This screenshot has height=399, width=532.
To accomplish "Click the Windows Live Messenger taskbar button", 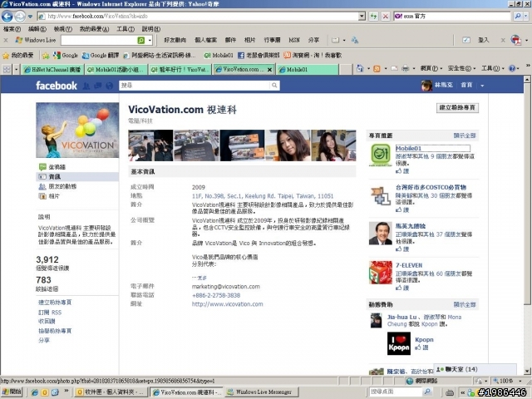I will [262, 392].
